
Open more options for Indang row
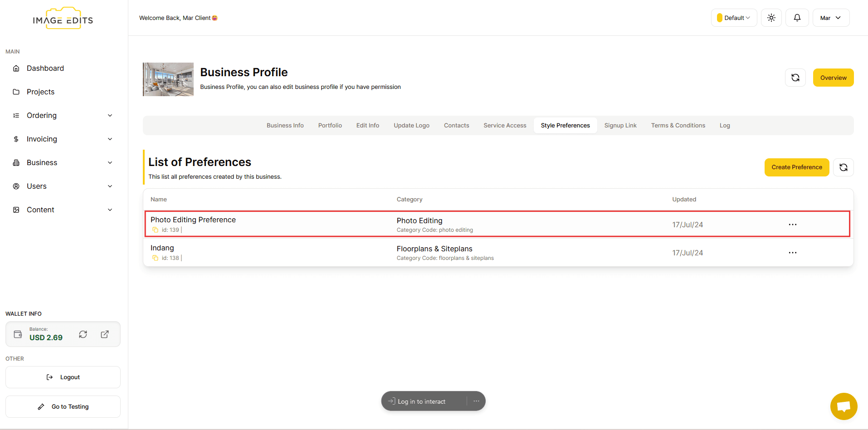(x=792, y=253)
